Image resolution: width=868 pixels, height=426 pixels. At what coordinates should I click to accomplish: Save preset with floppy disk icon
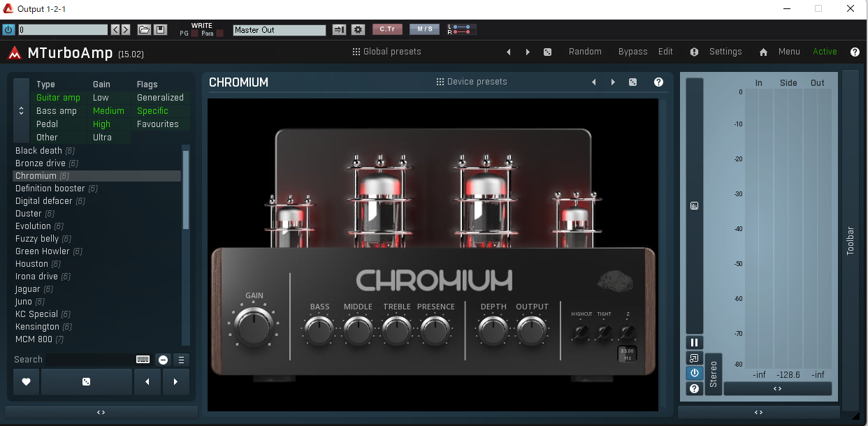pyautogui.click(x=160, y=30)
